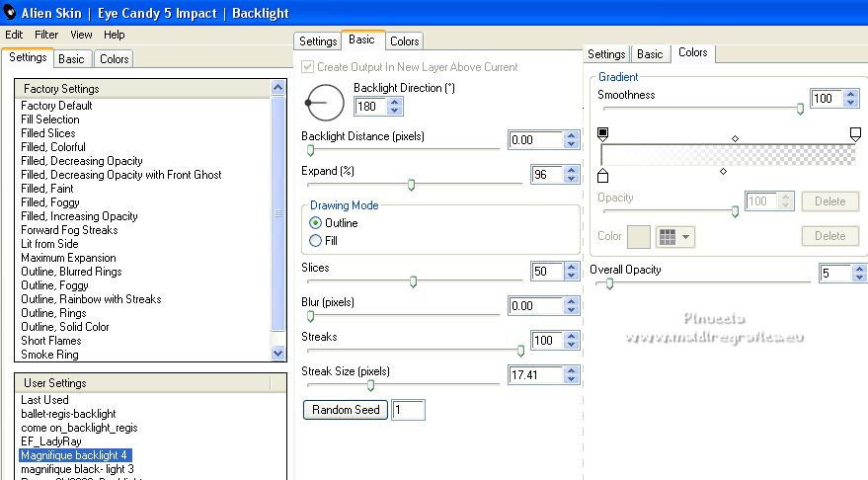Click the User Settings column header
The height and width of the screenshot is (480, 868).
[143, 383]
